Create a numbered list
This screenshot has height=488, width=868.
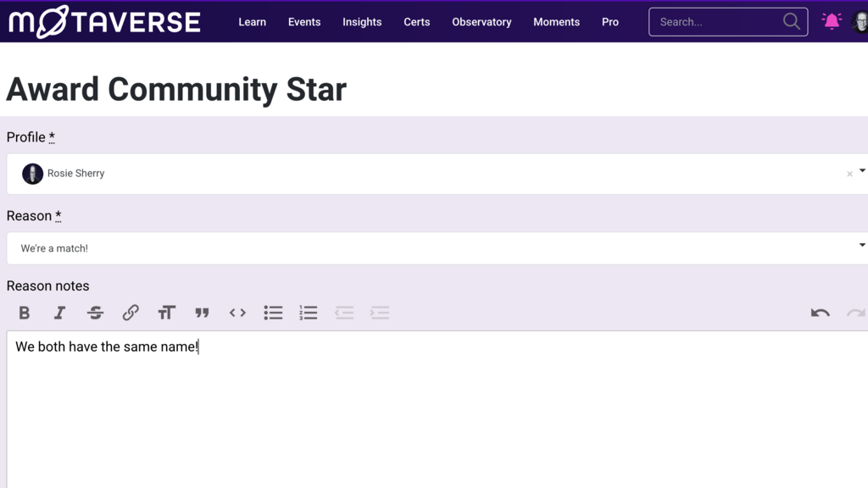pos(308,313)
